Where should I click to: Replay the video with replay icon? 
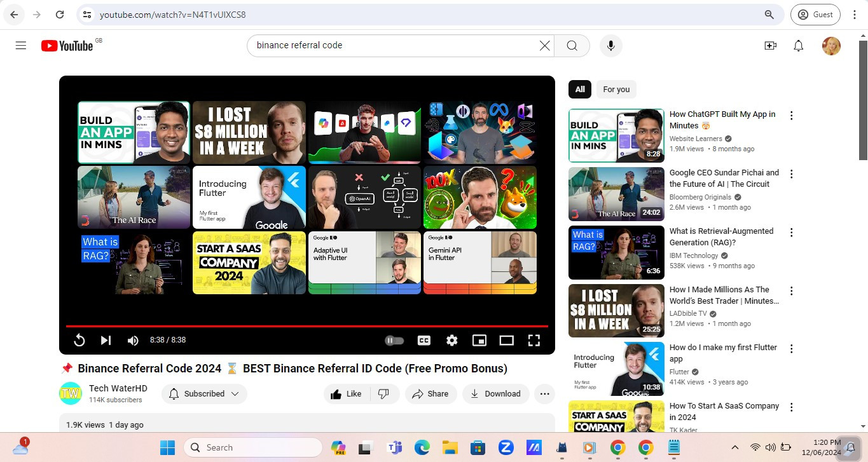[79, 340]
